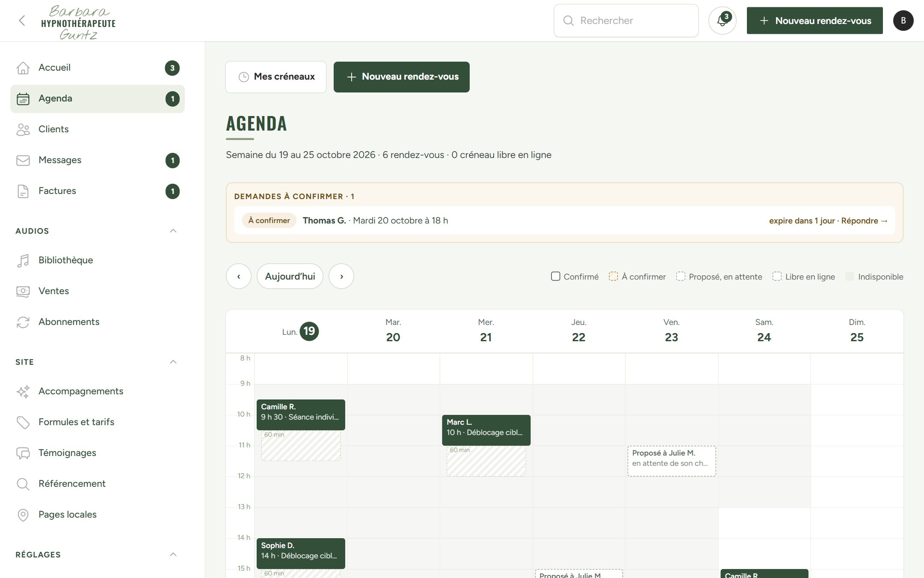This screenshot has height=578, width=924.
Task: Click the Messages envelope icon
Action: [x=23, y=160]
